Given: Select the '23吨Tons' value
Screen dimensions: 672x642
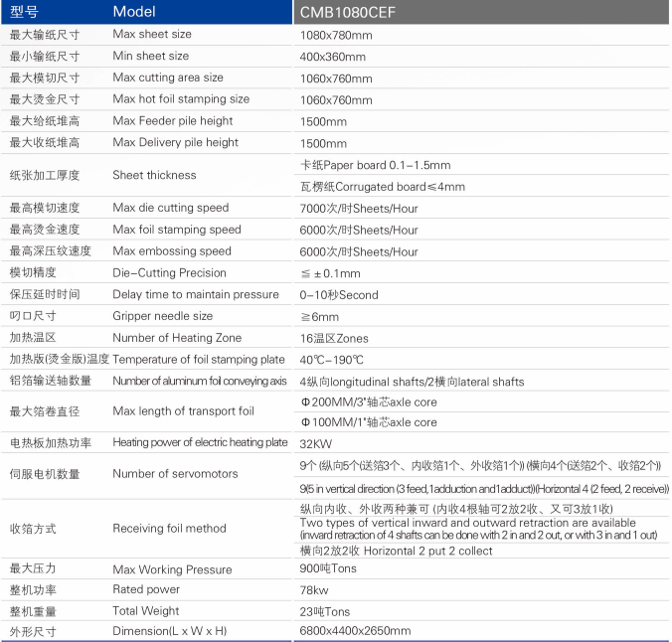Looking at the screenshot, I should 325,612.
